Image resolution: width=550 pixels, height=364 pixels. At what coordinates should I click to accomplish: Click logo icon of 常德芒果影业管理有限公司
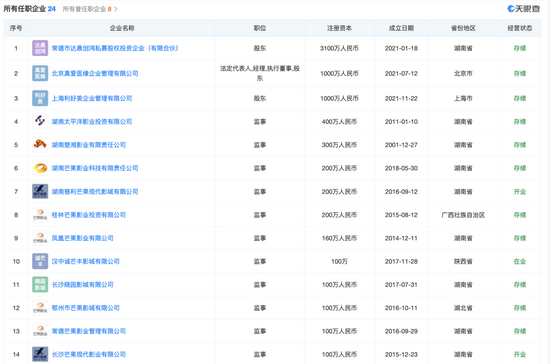(40, 331)
